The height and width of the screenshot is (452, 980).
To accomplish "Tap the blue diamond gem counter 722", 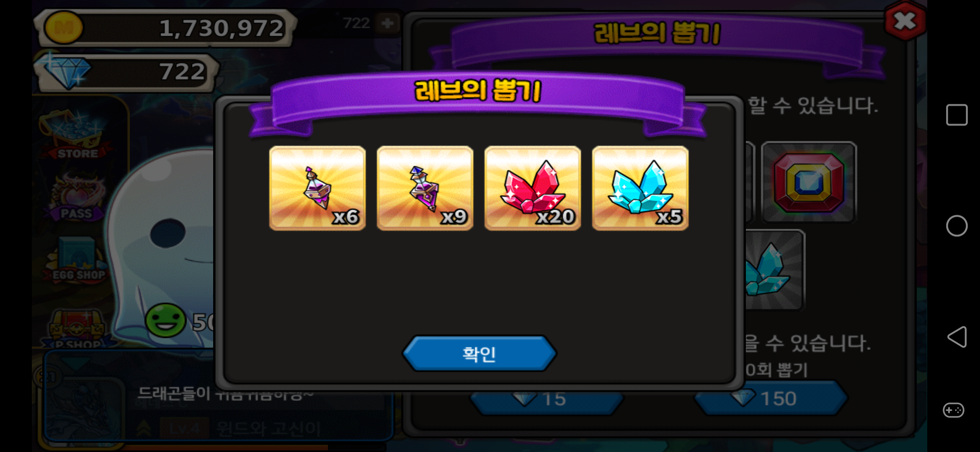I will point(126,72).
